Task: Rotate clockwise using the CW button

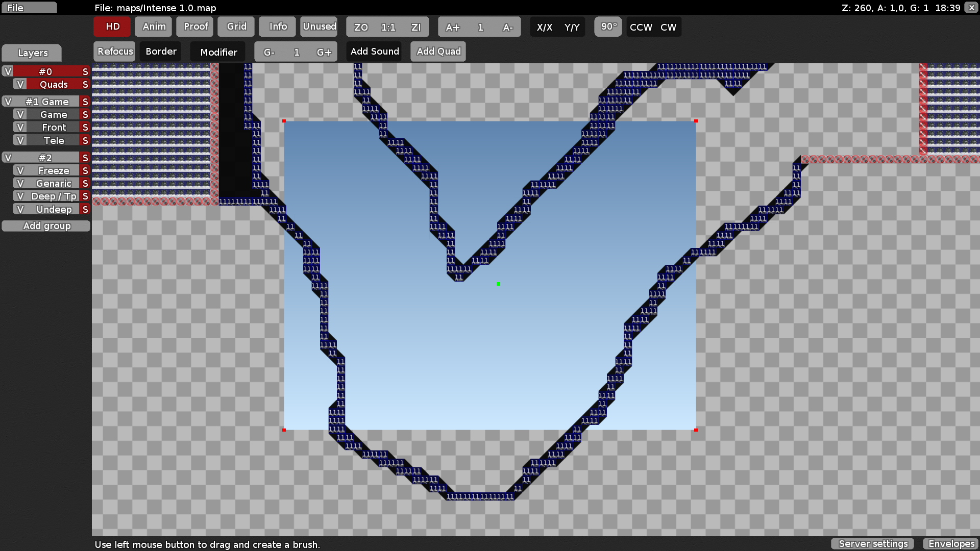Action: 668,27
